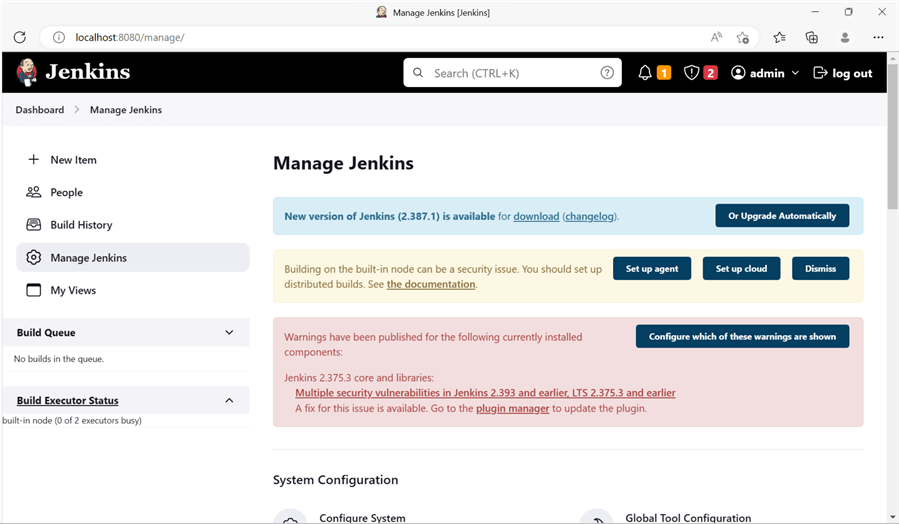Open the security warnings shield icon
Image resolution: width=899 pixels, height=524 pixels.
[691, 73]
